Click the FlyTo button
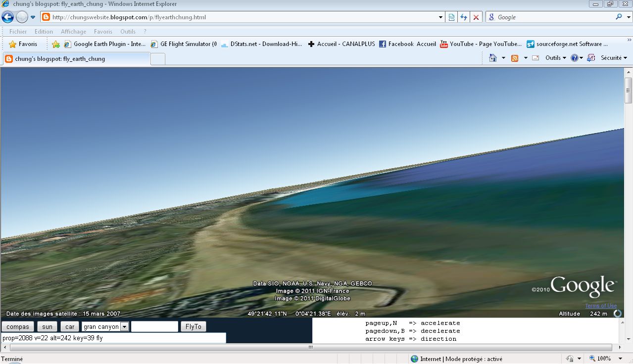Image resolution: width=633 pixels, height=364 pixels. coord(194,327)
